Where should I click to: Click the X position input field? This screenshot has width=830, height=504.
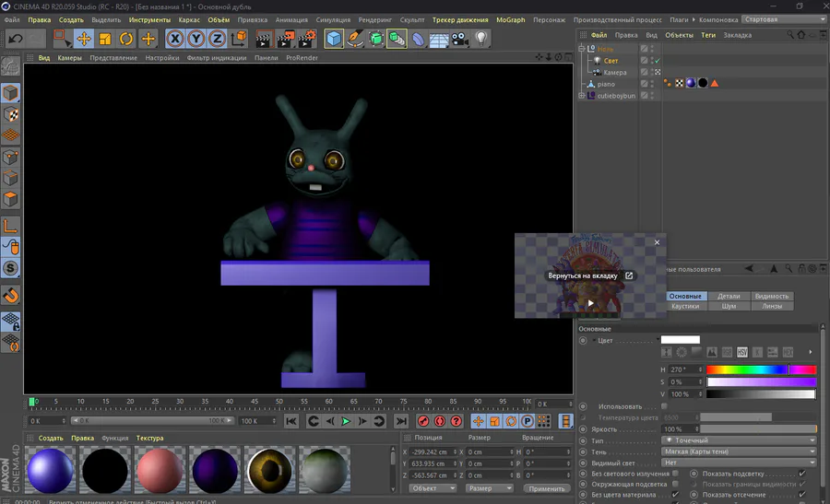coord(432,452)
